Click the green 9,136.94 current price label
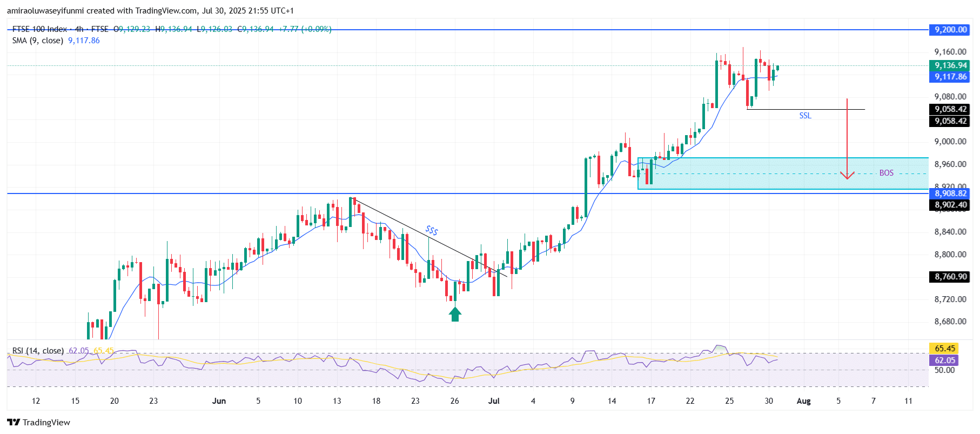Viewport: 980px width, 434px height. pos(950,65)
